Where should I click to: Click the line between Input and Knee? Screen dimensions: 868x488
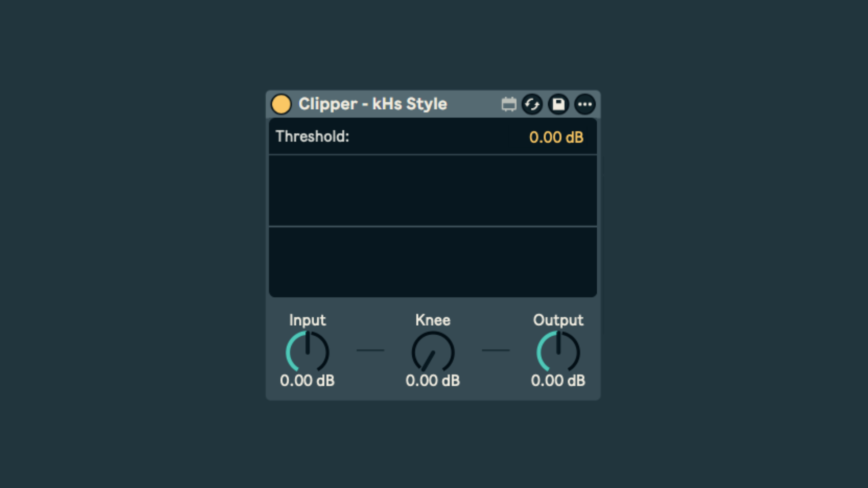click(x=370, y=350)
